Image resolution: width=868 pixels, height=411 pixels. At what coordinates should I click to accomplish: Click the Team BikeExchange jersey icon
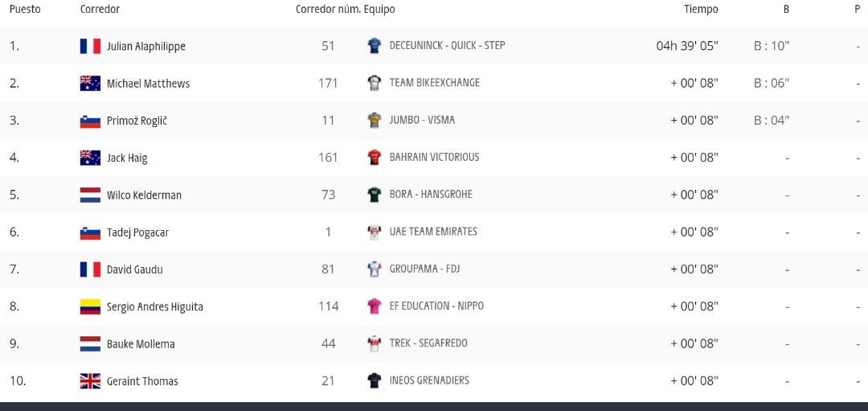click(375, 83)
